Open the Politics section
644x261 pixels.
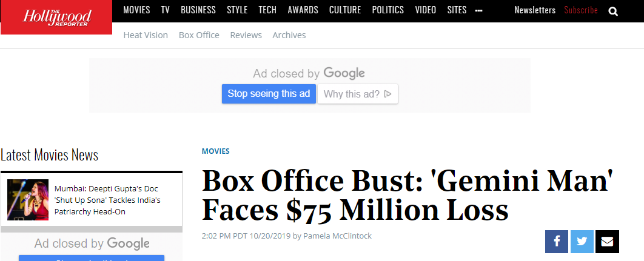coord(388,10)
